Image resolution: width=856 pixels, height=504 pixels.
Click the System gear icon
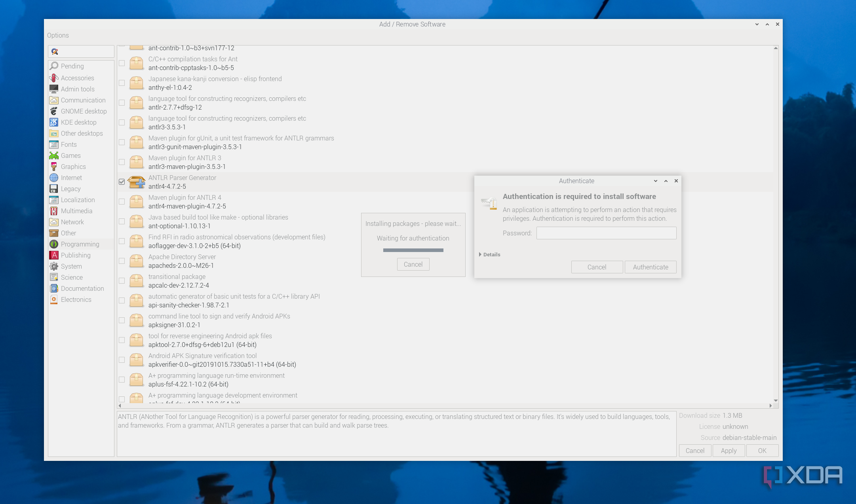[x=54, y=266]
